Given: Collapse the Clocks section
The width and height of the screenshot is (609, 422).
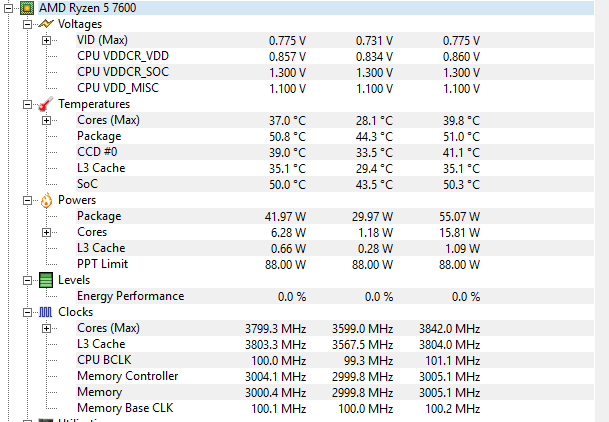Looking at the screenshot, I should tap(27, 312).
